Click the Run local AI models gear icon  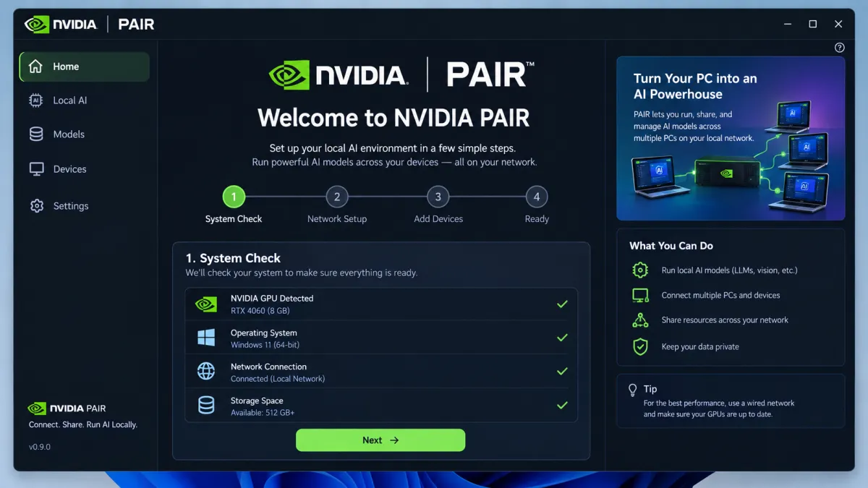point(640,270)
